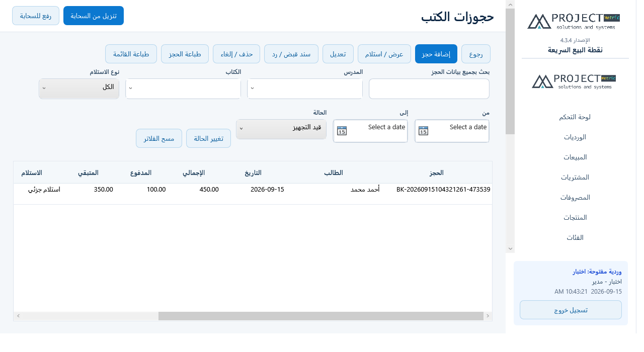
Task: Open the نوع الاستلام dropdown showing الكل
Action: point(79,89)
